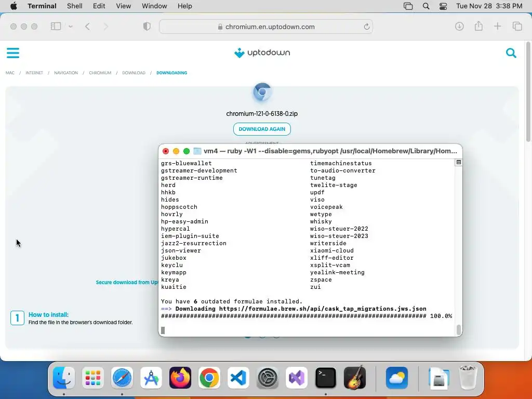This screenshot has width=532, height=399.
Task: Open the Terminal app menu
Action: pos(42,6)
